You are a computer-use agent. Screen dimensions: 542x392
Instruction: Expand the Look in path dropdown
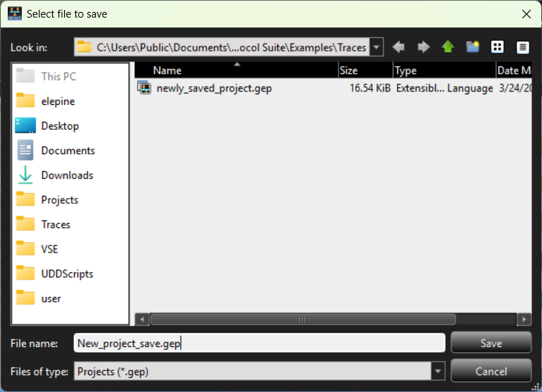pyautogui.click(x=377, y=47)
